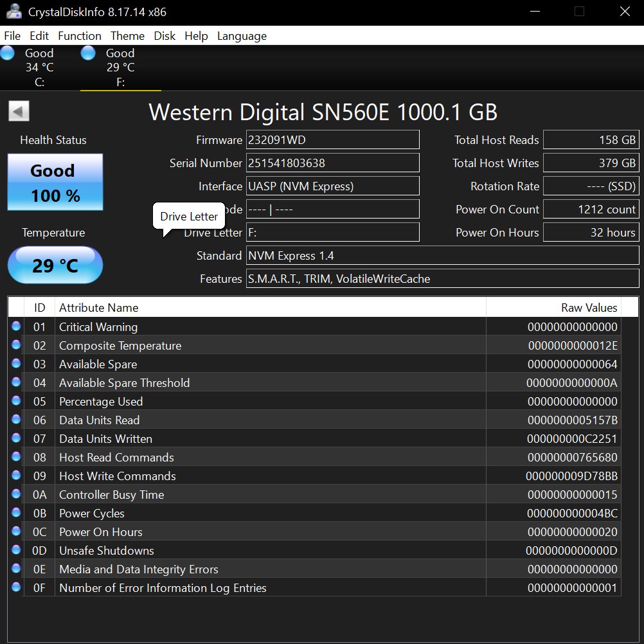Minimize the CrystalDiskInfo window
The width and height of the screenshot is (644, 644).
(x=535, y=12)
